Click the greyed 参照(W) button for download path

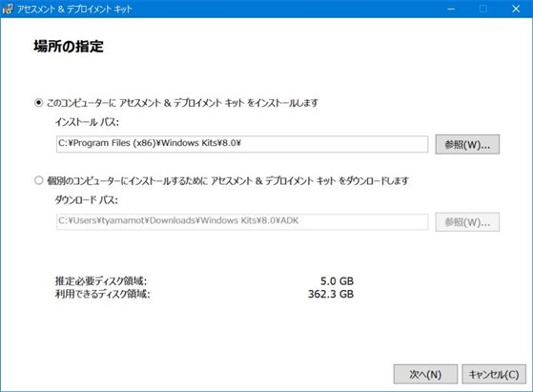(467, 222)
